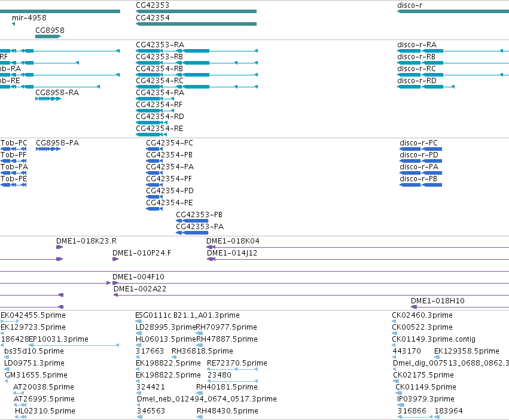
Task: Open EST LD09751.3prime
Action: (x=34, y=364)
